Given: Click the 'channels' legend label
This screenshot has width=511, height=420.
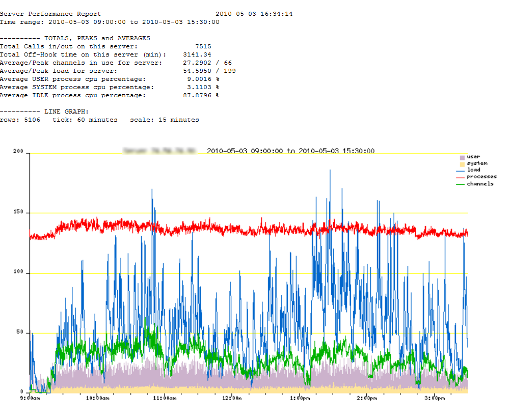Looking at the screenshot, I should (x=480, y=184).
